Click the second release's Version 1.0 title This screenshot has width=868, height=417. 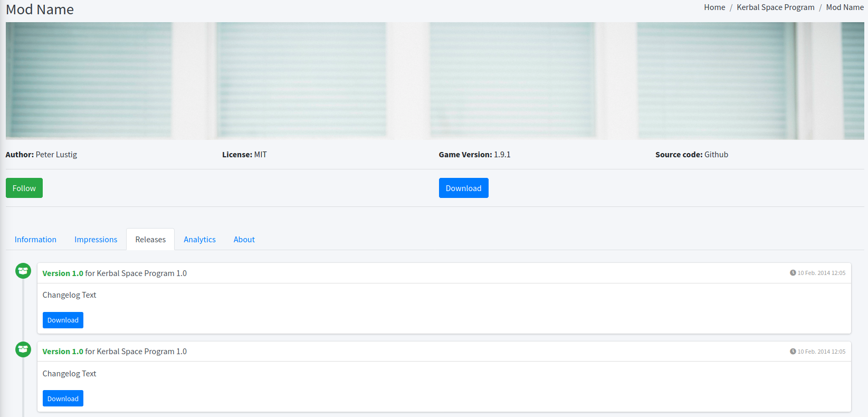click(x=63, y=352)
